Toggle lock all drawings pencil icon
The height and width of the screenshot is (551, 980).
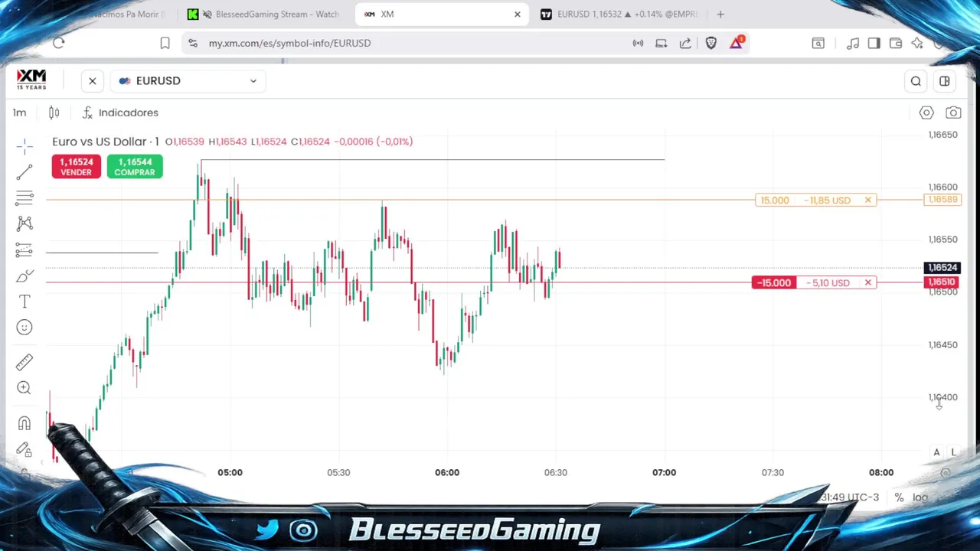pos(24,449)
